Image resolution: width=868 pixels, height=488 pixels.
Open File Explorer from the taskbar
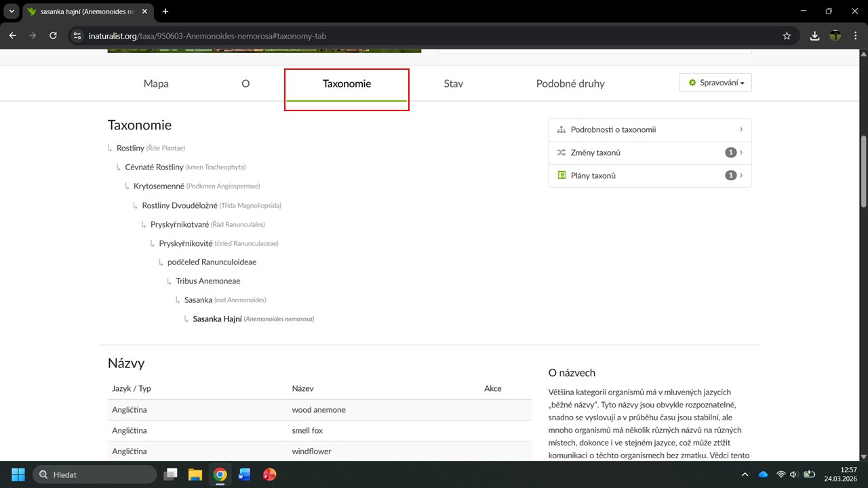195,474
